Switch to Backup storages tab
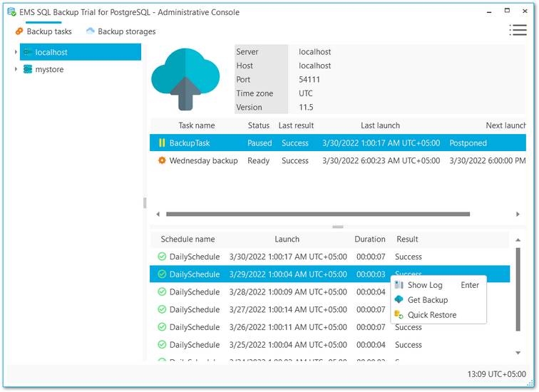Screen dimensions: 539x392 (x=120, y=31)
